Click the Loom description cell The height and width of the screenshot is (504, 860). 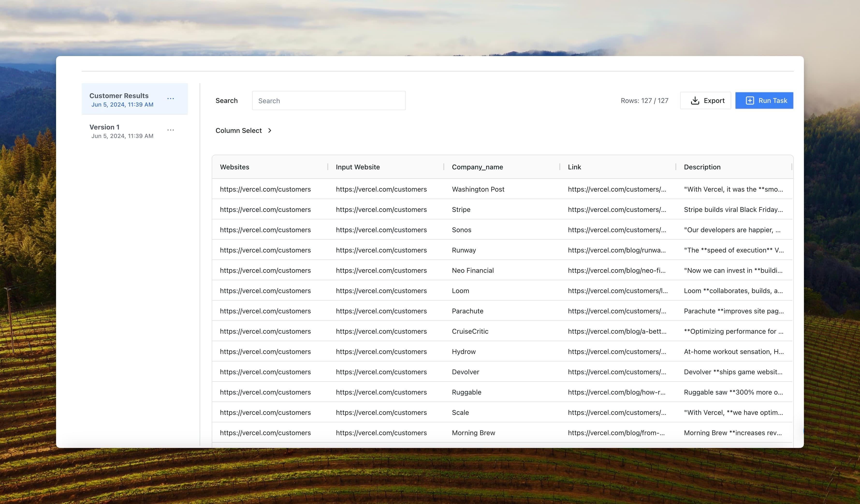(x=733, y=291)
